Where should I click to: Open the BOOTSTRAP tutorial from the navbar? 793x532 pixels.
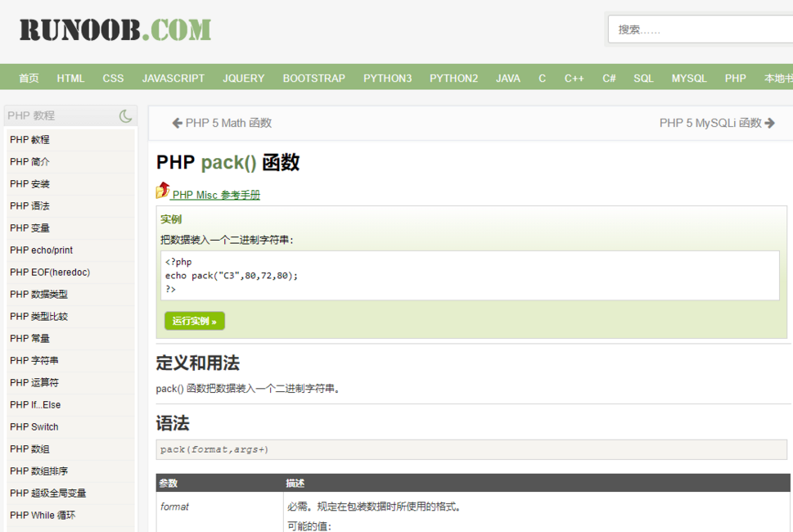[x=313, y=78]
